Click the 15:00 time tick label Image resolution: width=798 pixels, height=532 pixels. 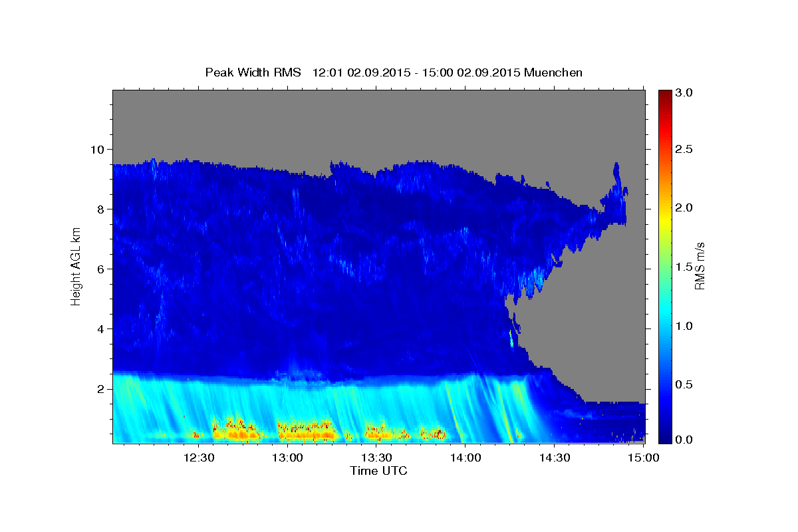pyautogui.click(x=644, y=458)
